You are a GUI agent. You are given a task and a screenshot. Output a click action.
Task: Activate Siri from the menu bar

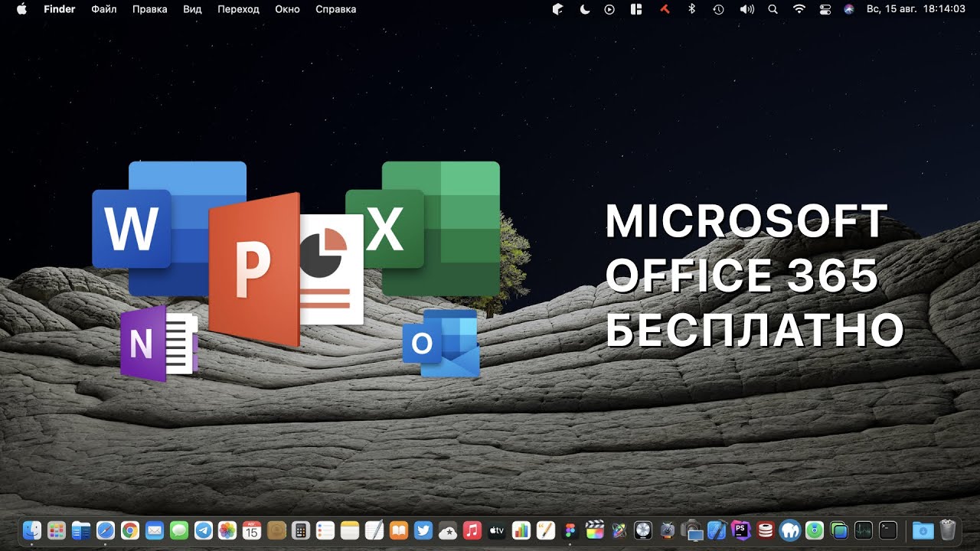[848, 9]
